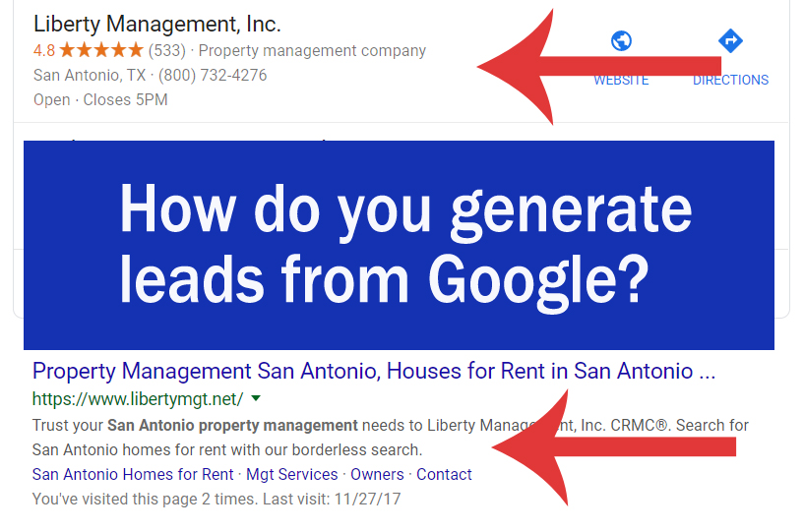Expand the green dropdown arrow beside the URL

(256, 398)
